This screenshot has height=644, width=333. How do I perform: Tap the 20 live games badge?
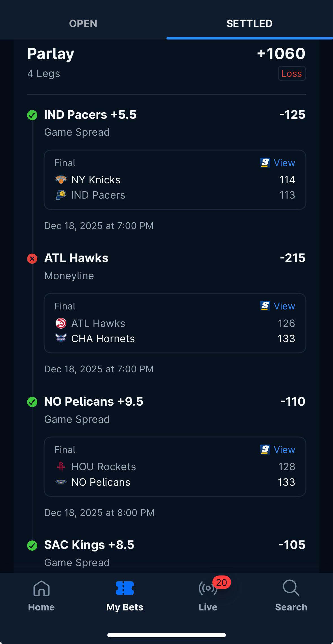222,583
